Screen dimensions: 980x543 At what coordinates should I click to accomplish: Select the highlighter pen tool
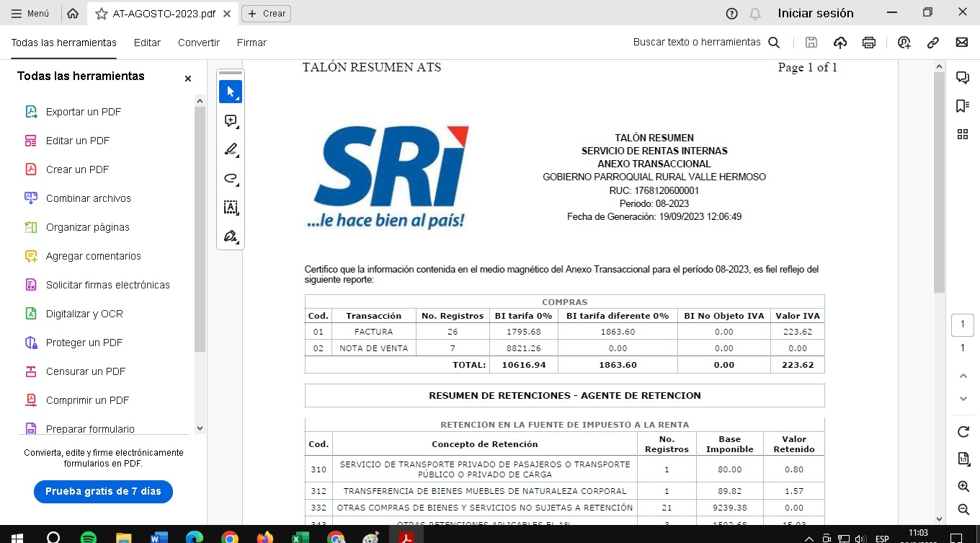[231, 150]
